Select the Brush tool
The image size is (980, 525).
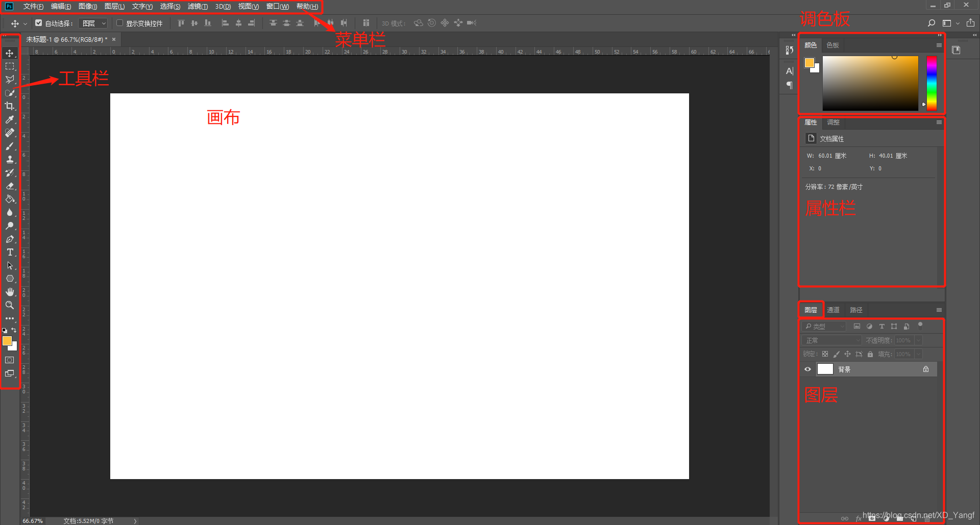coord(10,146)
